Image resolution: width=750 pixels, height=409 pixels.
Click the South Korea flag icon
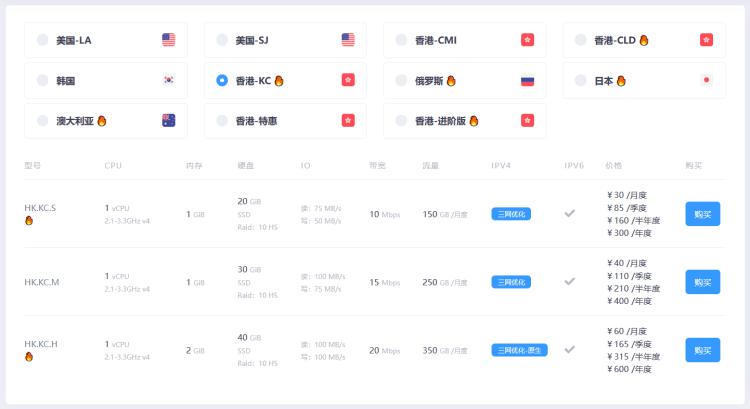tap(168, 80)
